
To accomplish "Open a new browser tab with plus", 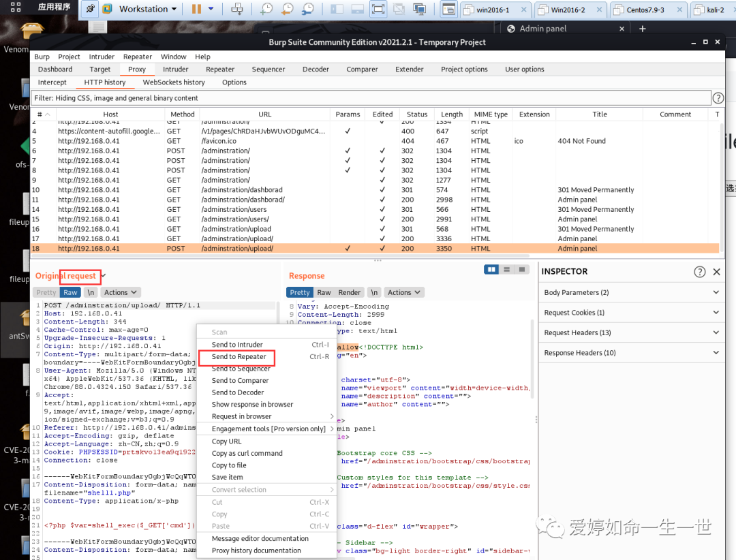I will [x=643, y=29].
